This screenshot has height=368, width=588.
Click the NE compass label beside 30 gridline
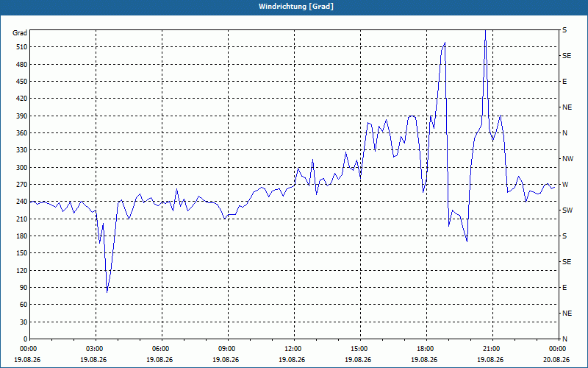click(x=567, y=314)
